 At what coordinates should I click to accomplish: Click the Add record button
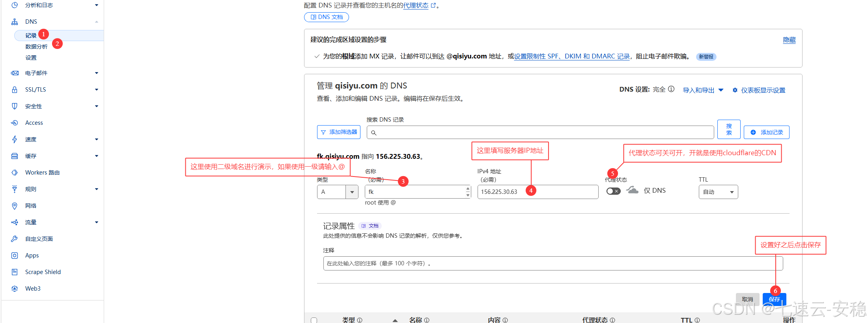[767, 132]
